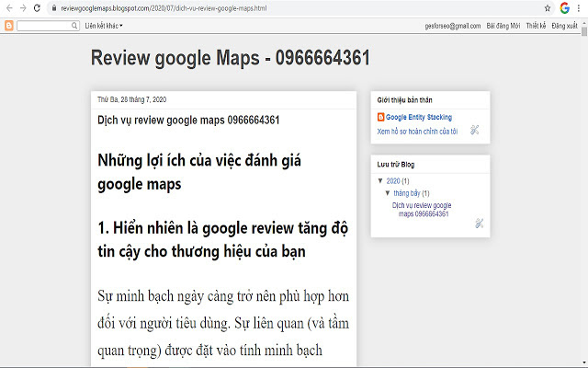Collapse the tháng bảy archive month triangle

[x=388, y=193]
